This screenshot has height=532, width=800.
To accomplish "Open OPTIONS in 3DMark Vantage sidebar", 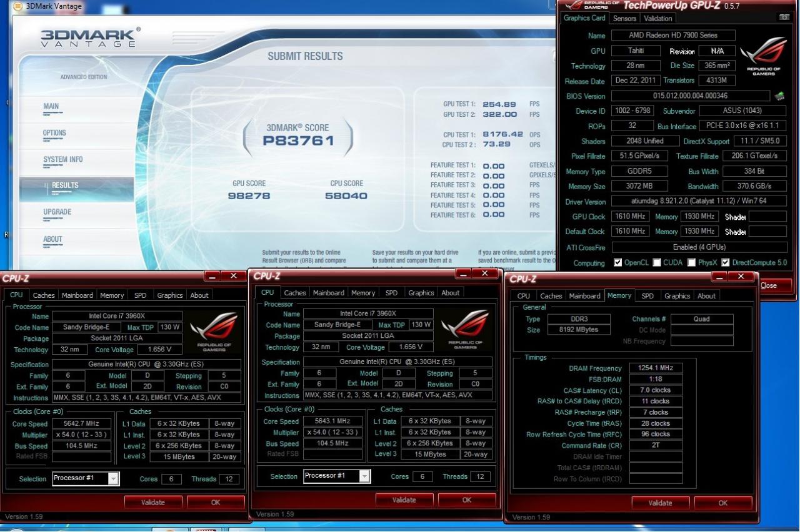I will point(54,133).
